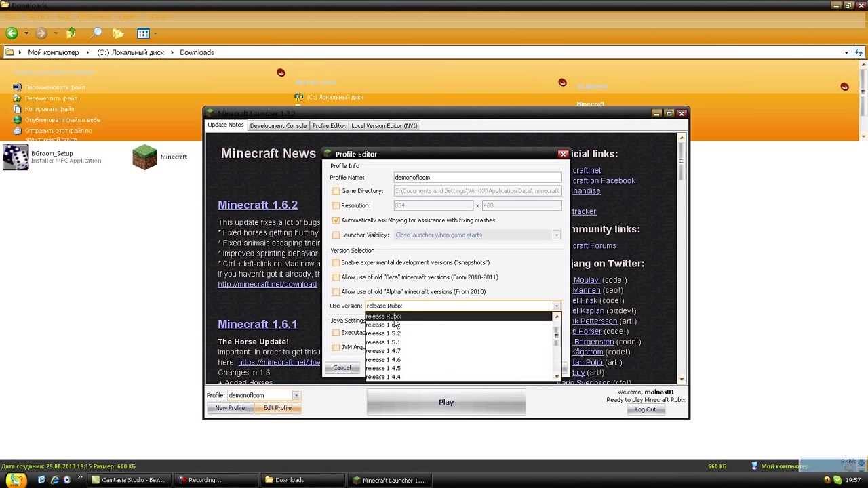This screenshot has height=488, width=868.
Task: Click the publish to web globe icon
Action: click(x=17, y=119)
